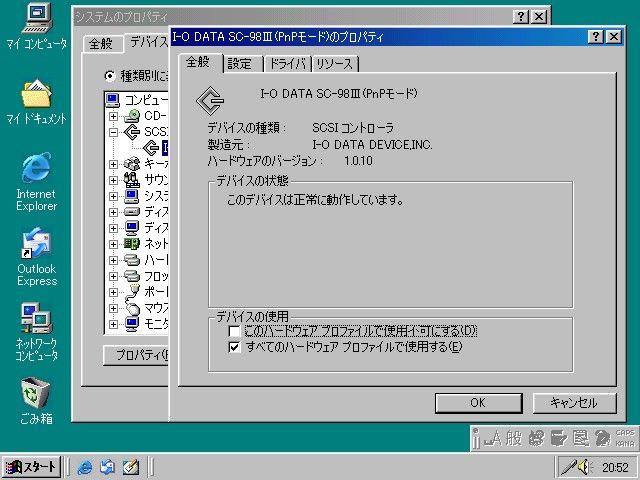The height and width of the screenshot is (480, 640).
Task: Switch to the 設定 tab
Action: [x=243, y=64]
